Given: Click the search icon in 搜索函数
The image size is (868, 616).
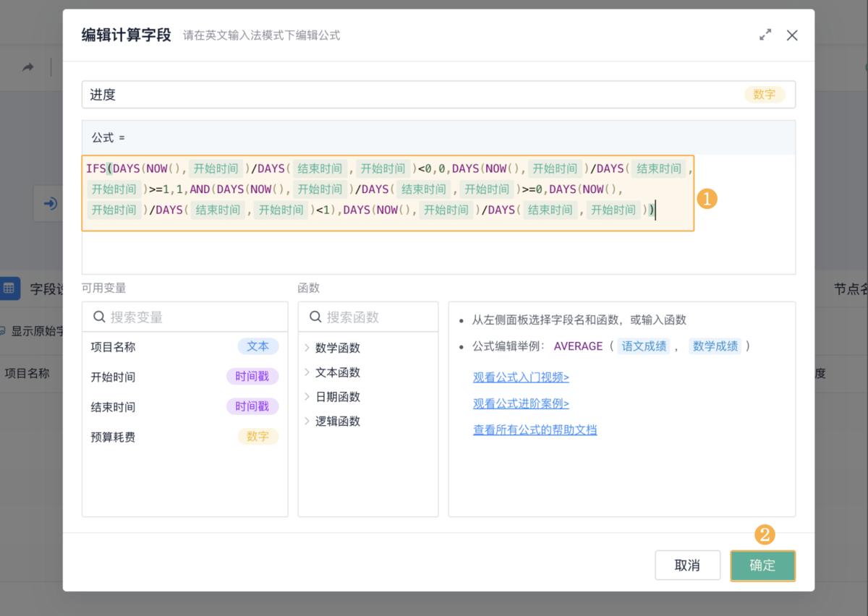Looking at the screenshot, I should (x=315, y=317).
